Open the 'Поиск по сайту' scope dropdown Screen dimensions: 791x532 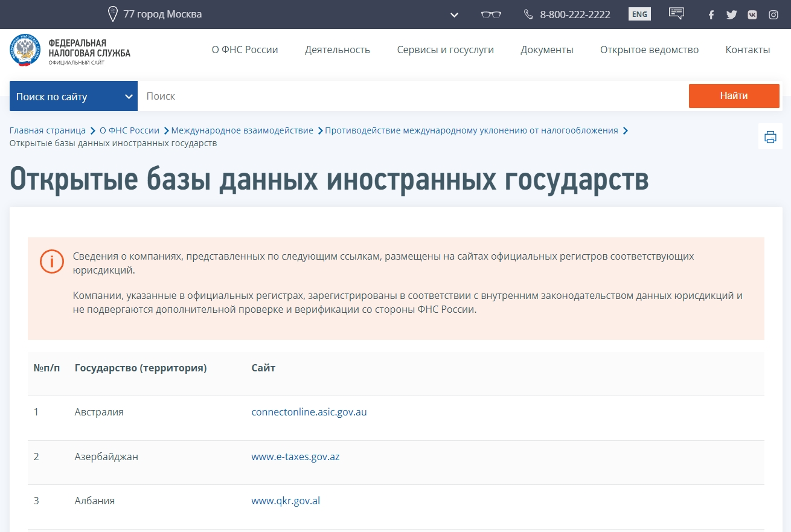(74, 96)
